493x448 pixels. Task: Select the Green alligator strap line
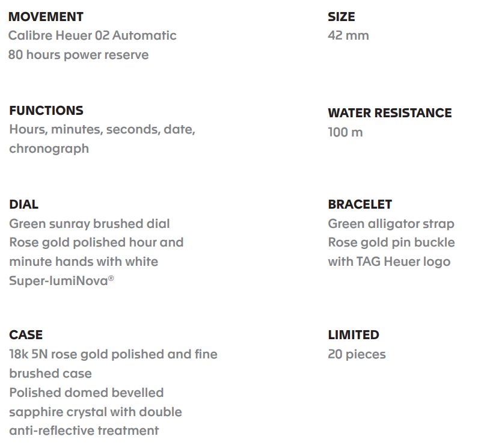391,224
